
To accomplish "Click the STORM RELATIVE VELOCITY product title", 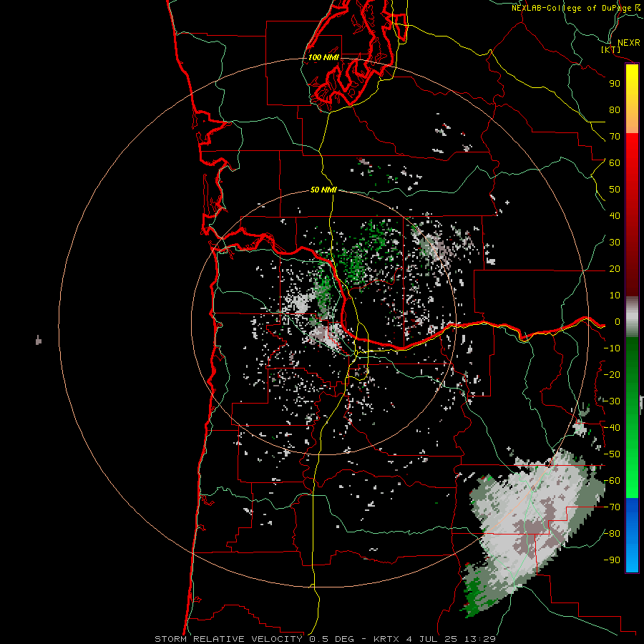I will click(x=228, y=639).
